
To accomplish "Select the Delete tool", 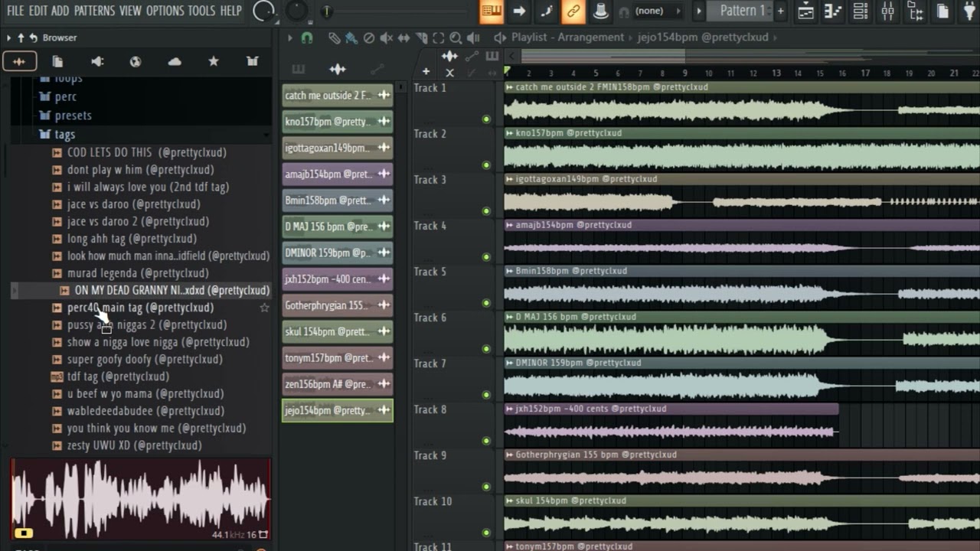I will [x=369, y=37].
